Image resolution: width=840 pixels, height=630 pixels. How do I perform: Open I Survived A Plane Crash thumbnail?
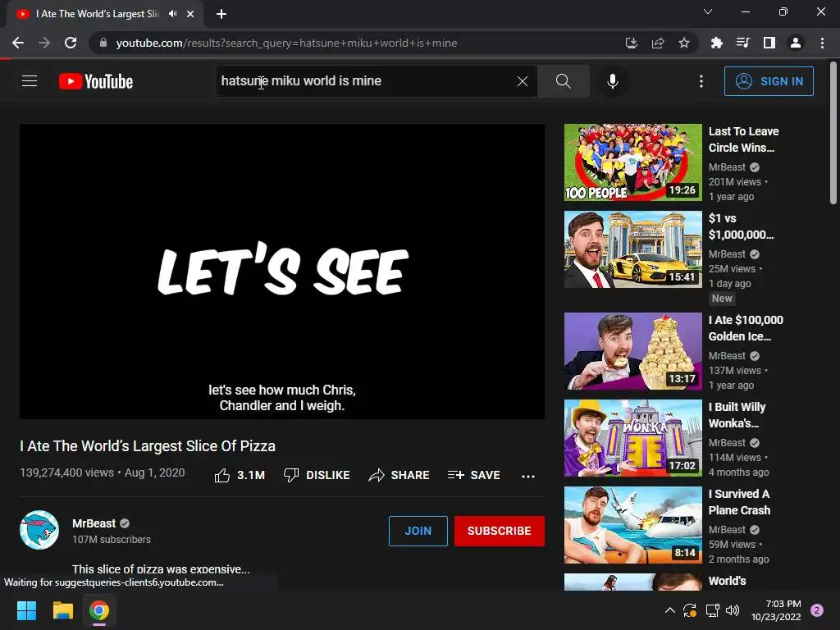click(x=632, y=524)
